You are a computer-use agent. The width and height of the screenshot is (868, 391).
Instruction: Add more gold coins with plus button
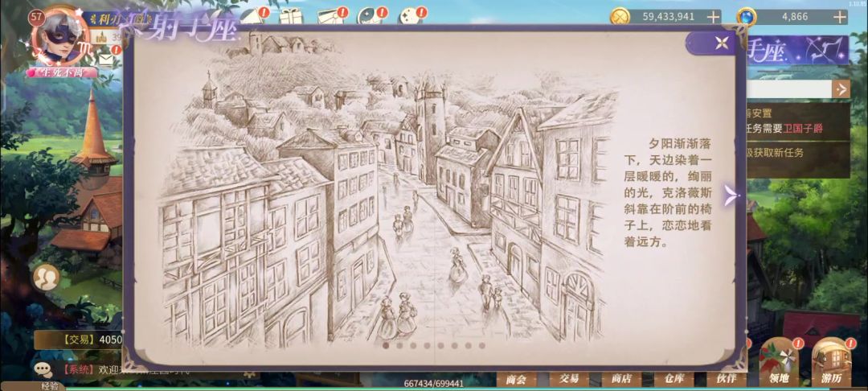pyautogui.click(x=714, y=17)
